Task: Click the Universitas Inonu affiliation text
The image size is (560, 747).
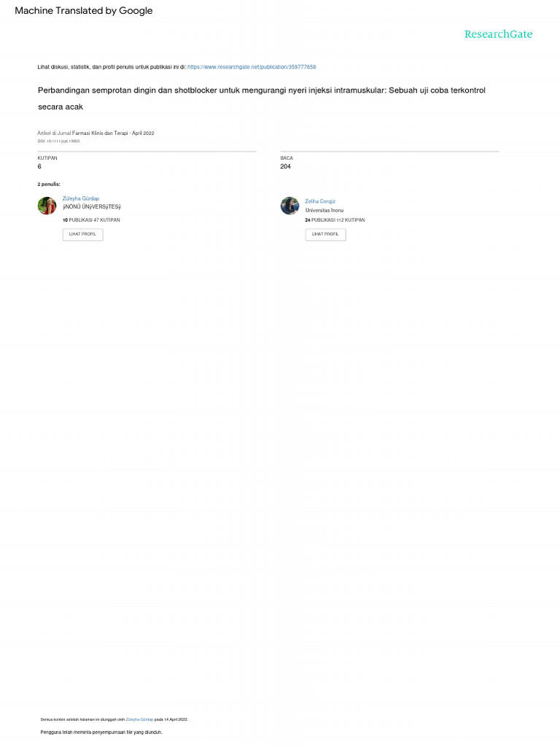Action: coord(324,210)
